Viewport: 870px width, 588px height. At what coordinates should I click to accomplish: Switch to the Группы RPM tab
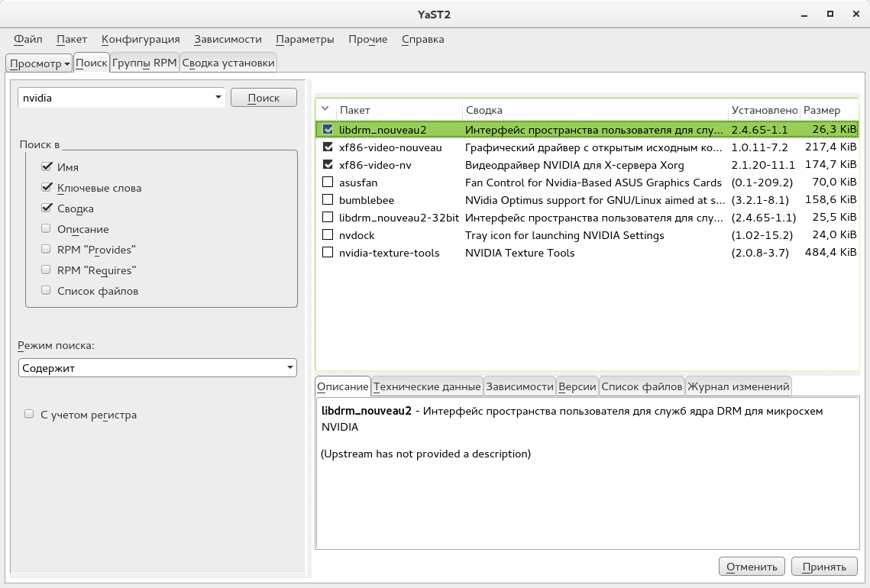pos(144,63)
